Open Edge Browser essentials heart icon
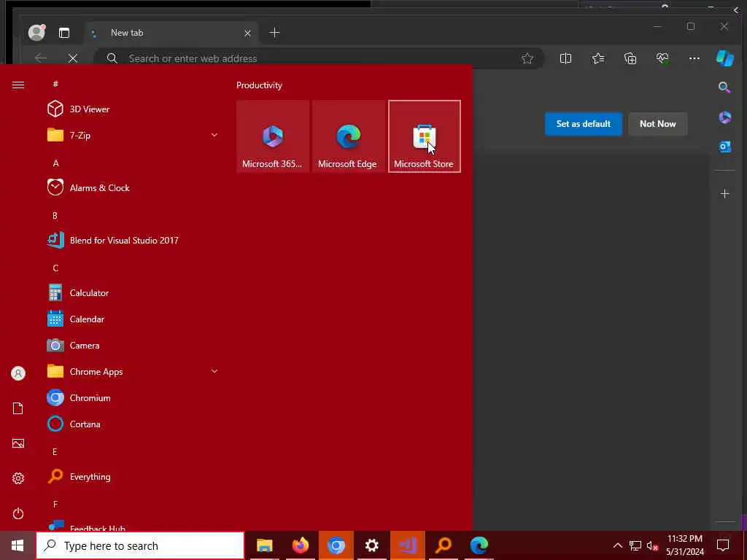 point(662,58)
